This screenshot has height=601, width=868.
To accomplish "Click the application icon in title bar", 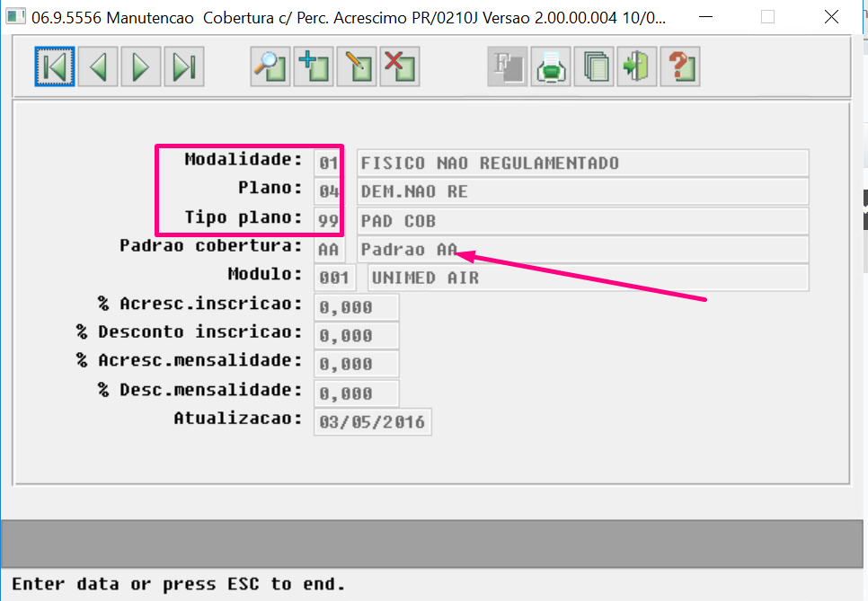I will tap(15, 16).
